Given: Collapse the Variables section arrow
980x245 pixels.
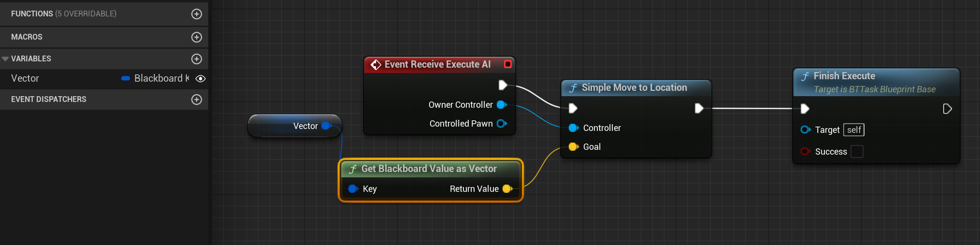Looking at the screenshot, I should point(5,59).
